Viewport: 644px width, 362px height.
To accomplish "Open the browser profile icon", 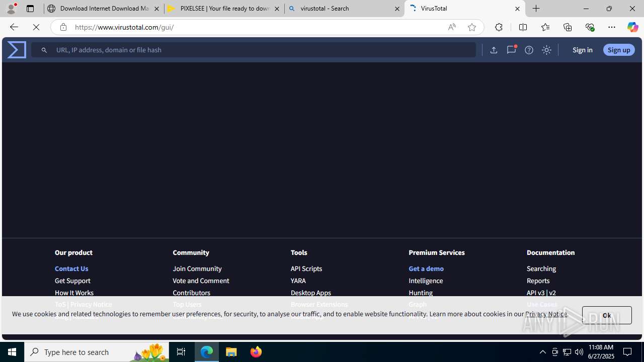I will 11,9.
